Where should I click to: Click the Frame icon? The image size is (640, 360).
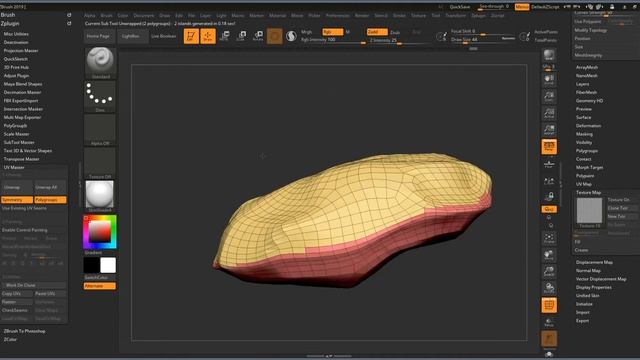point(549,238)
